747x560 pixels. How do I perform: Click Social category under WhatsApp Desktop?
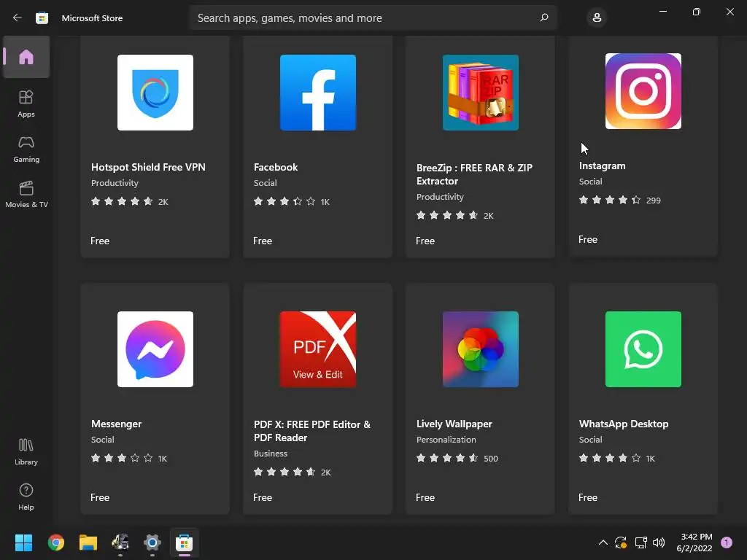(590, 440)
